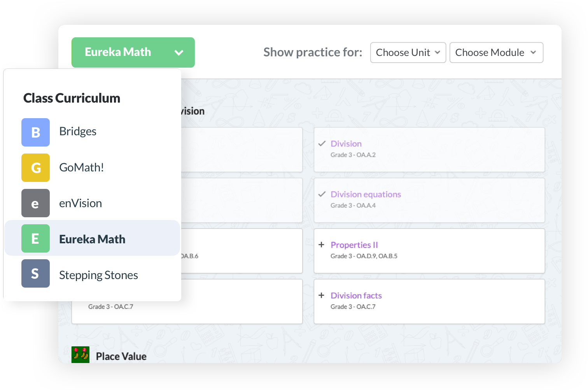This screenshot has width=588, height=391.
Task: Open the Choose Module dropdown
Action: pos(496,52)
